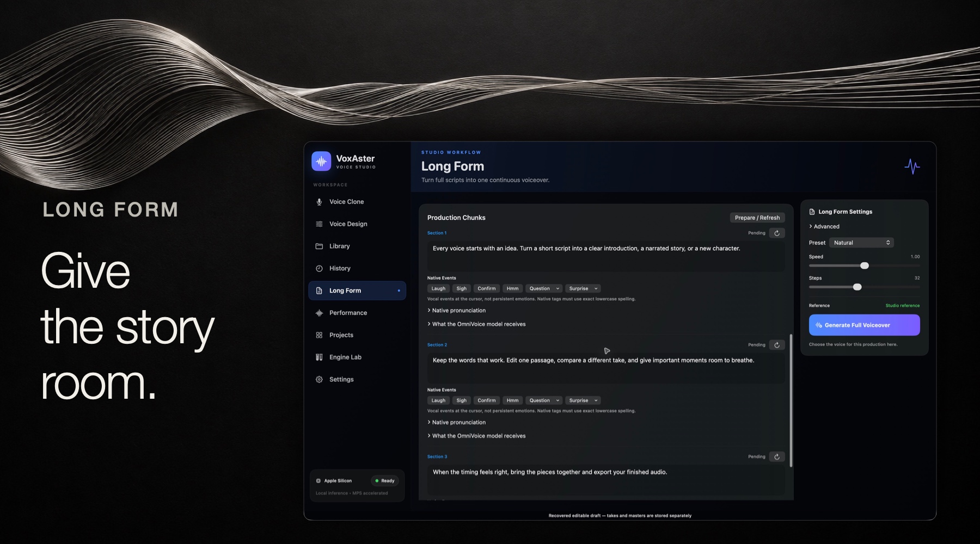Click the Production Chunks vertical scrollbar

tap(791, 400)
